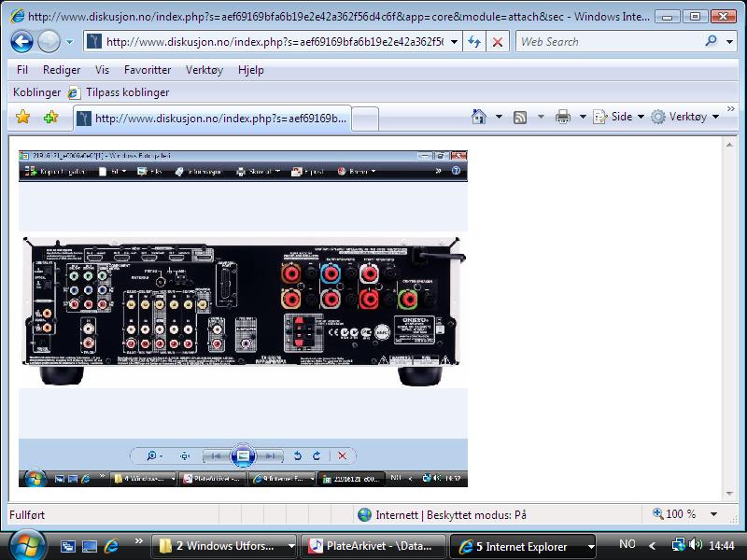Open the Vis menu
Viewport: 747px width, 560px height.
(x=102, y=70)
